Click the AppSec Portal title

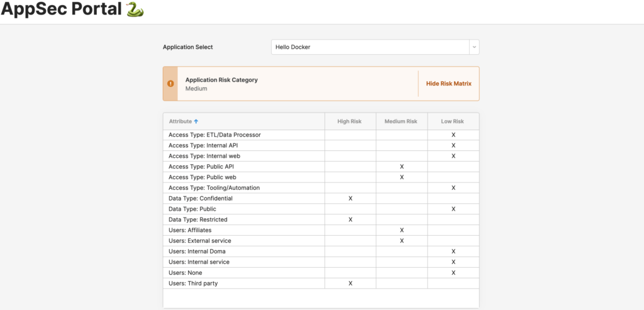point(61,9)
